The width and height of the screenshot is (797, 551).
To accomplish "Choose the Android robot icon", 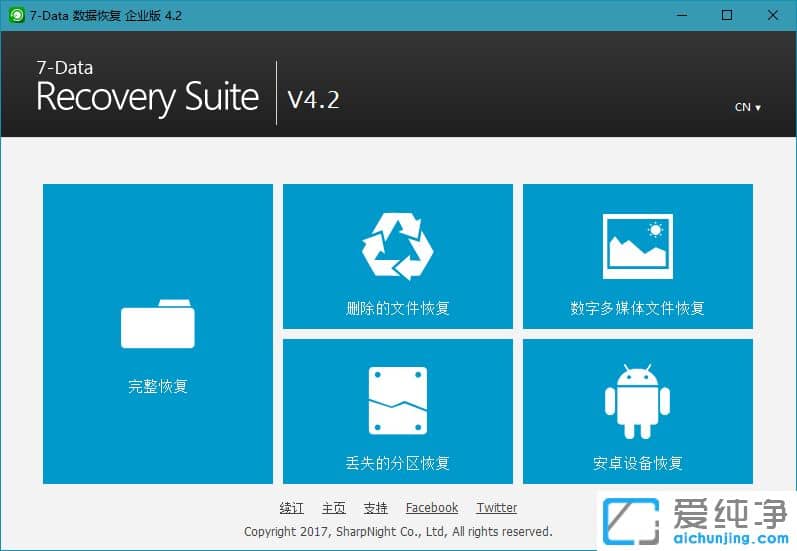I will (x=637, y=400).
